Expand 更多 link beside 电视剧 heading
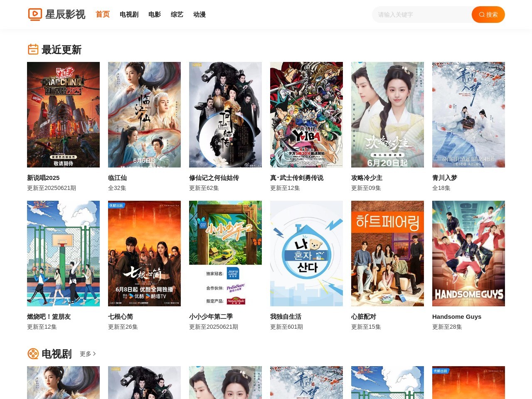The height and width of the screenshot is (399, 532). tap(88, 354)
